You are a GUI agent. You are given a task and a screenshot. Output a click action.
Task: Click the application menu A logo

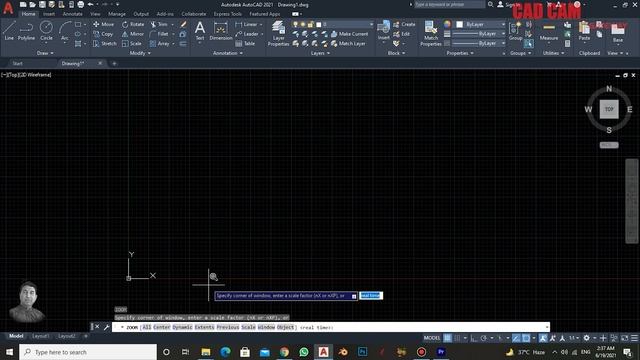[x=8, y=8]
